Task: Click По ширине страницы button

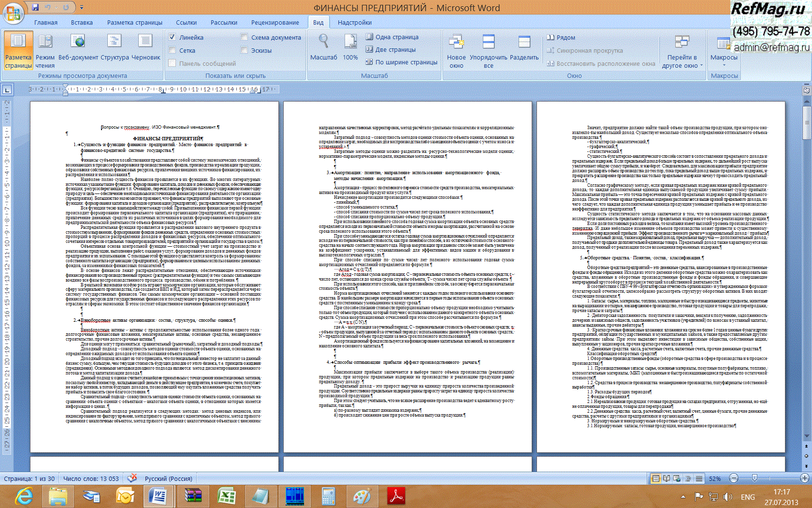Action: coord(402,62)
